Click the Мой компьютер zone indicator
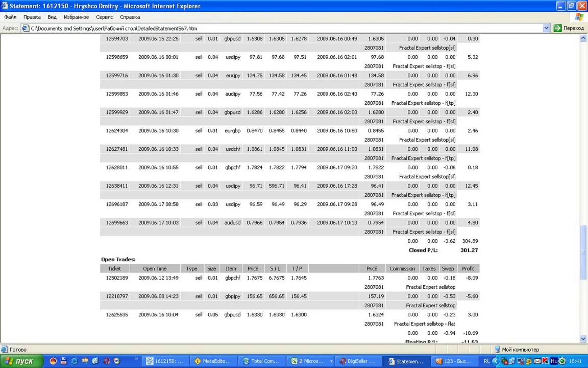Screen dimensions: 588x368 click(x=517, y=349)
